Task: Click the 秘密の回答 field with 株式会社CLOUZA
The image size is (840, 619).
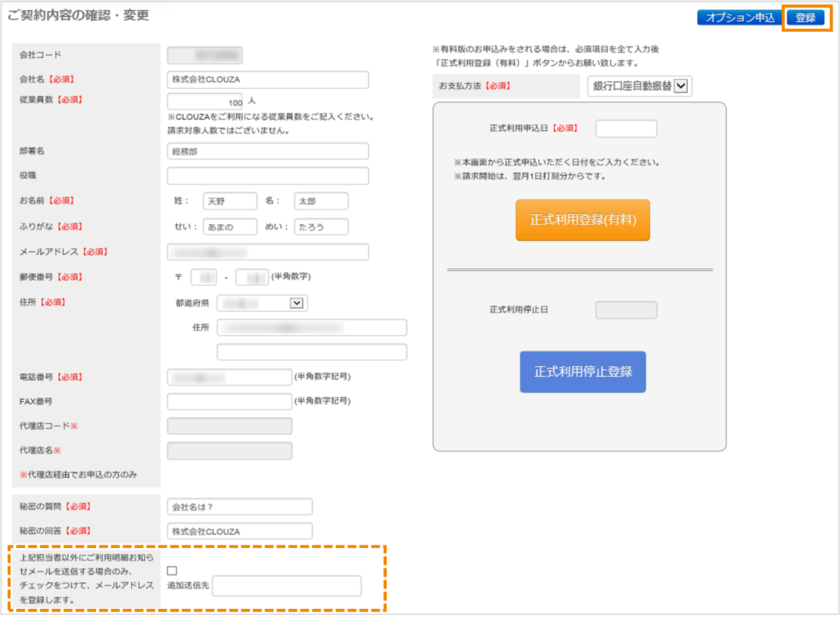Action: [239, 531]
